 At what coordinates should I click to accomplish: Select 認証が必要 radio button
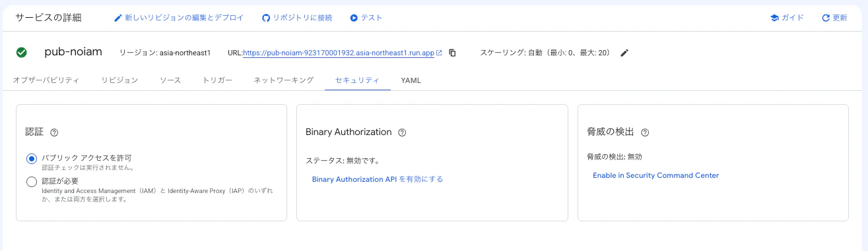tap(32, 182)
